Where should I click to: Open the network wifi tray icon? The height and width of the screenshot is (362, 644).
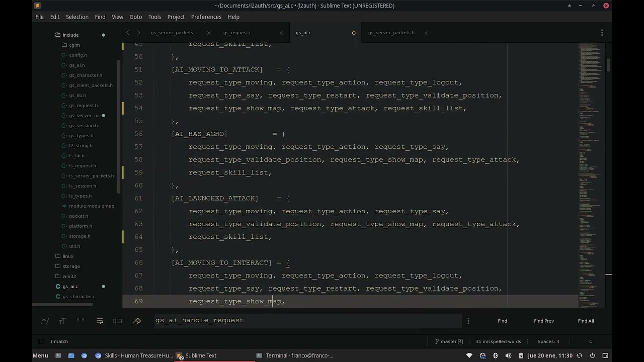[469, 355]
